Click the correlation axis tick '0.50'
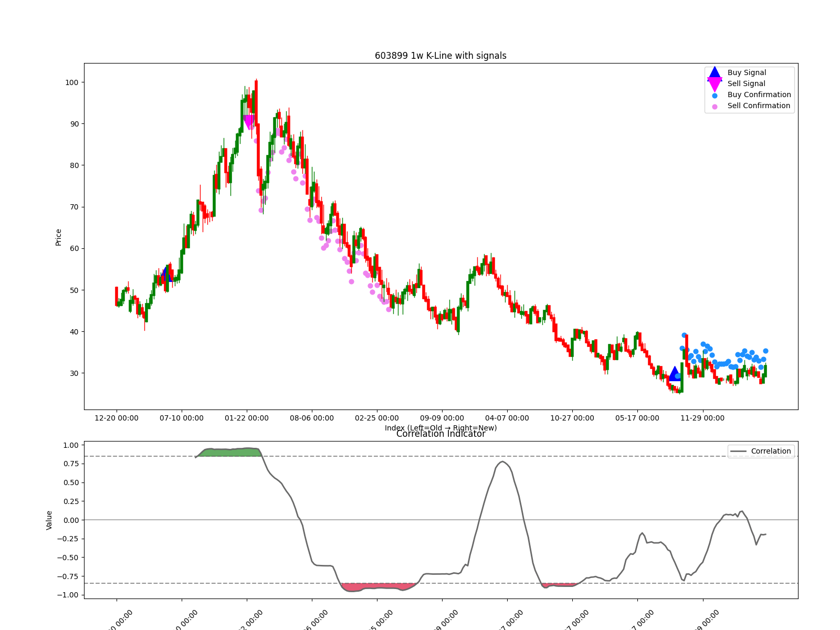840x630 pixels. (71, 482)
